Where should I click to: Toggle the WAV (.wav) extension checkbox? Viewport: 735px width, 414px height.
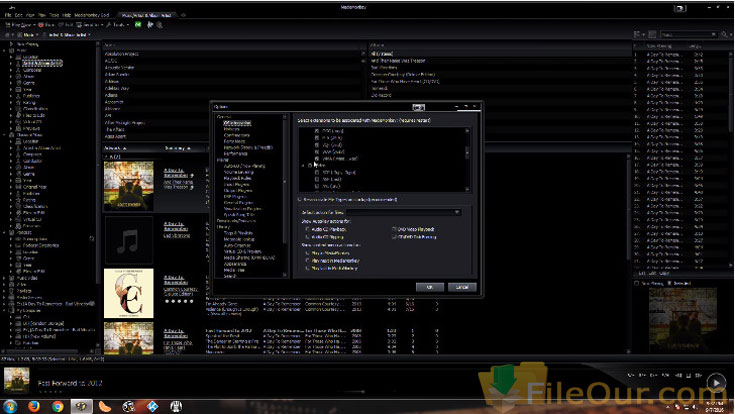[x=317, y=152]
